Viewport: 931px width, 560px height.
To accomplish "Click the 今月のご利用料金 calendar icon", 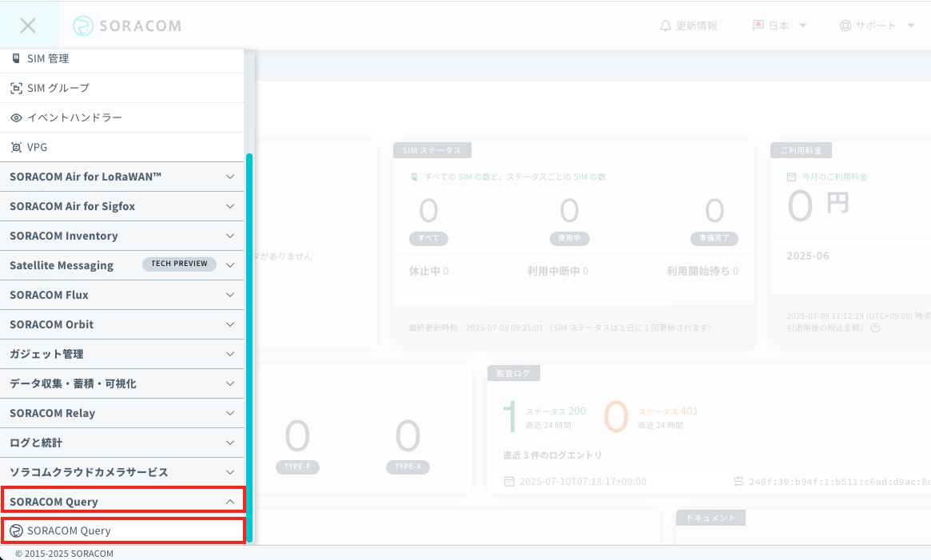I will (x=791, y=177).
